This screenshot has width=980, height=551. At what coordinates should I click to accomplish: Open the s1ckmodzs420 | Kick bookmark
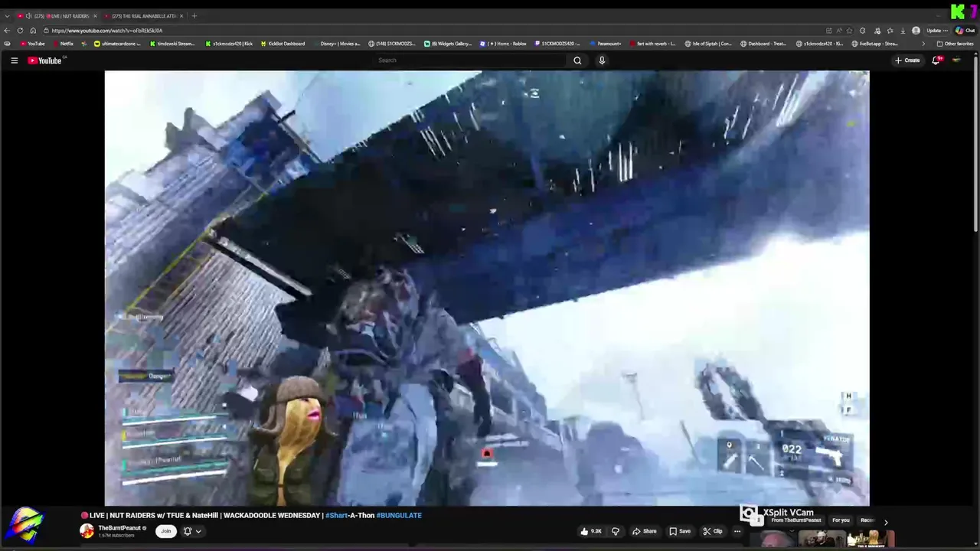click(229, 44)
